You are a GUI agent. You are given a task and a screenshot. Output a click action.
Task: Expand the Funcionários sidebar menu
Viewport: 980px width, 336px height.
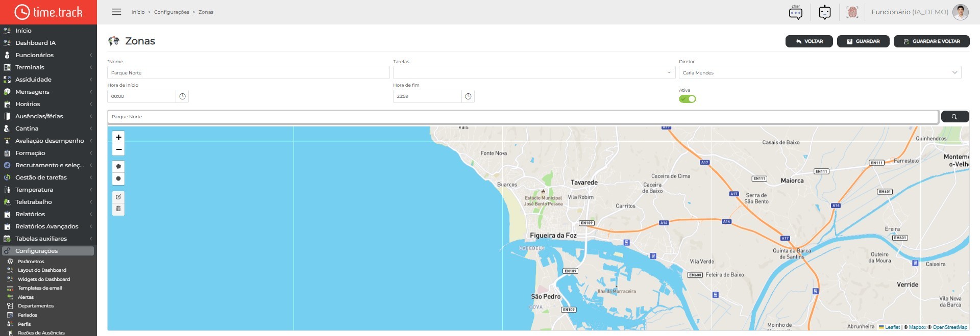coord(48,55)
